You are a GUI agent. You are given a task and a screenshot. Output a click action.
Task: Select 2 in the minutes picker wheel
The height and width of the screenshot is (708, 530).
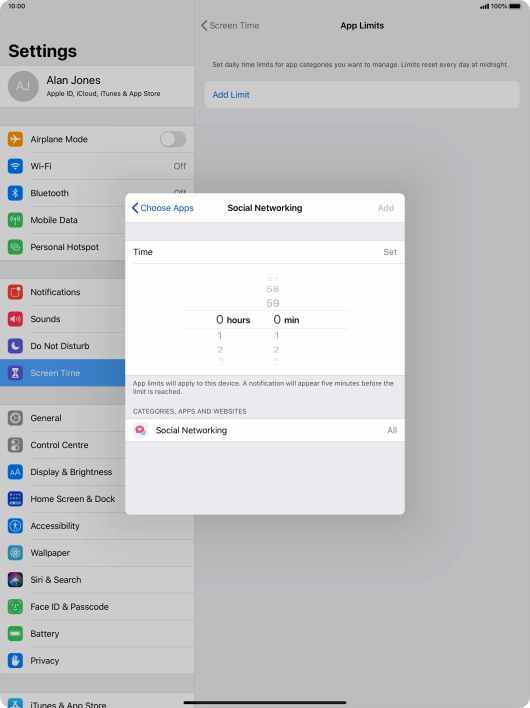click(x=276, y=349)
